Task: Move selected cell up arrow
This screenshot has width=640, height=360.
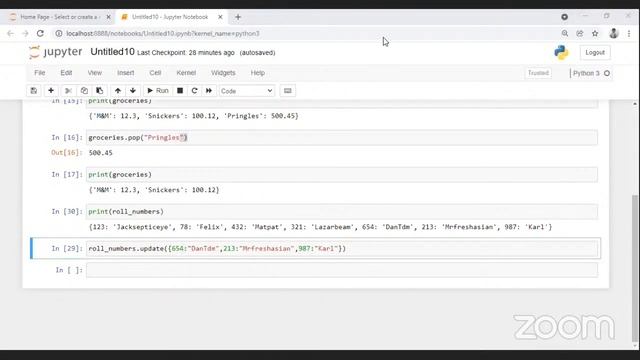Action: coord(118,91)
